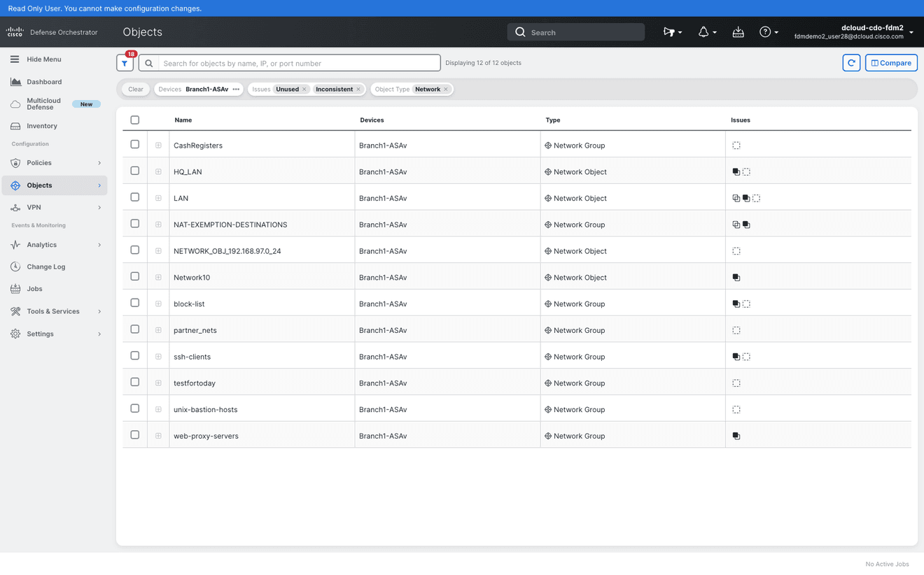Image resolution: width=924 pixels, height=575 pixels.
Task: Check the LAN row checkbox
Action: [135, 197]
